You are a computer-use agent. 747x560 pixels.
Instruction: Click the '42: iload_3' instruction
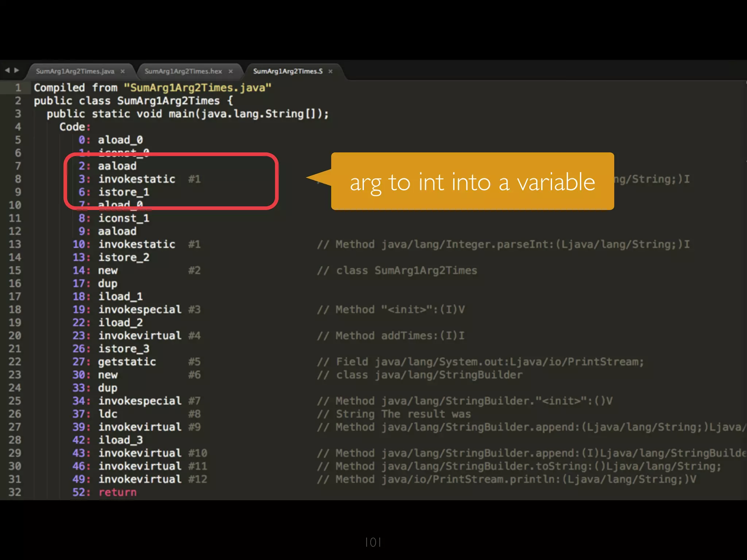(108, 440)
